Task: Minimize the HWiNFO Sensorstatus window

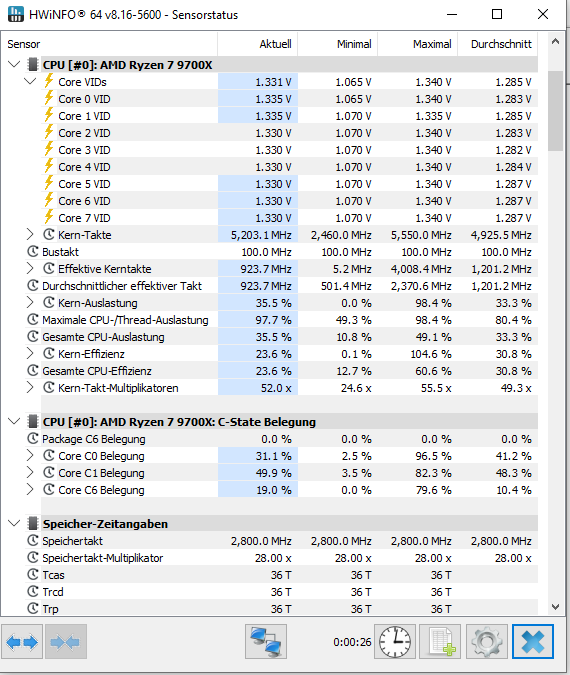Action: [452, 14]
